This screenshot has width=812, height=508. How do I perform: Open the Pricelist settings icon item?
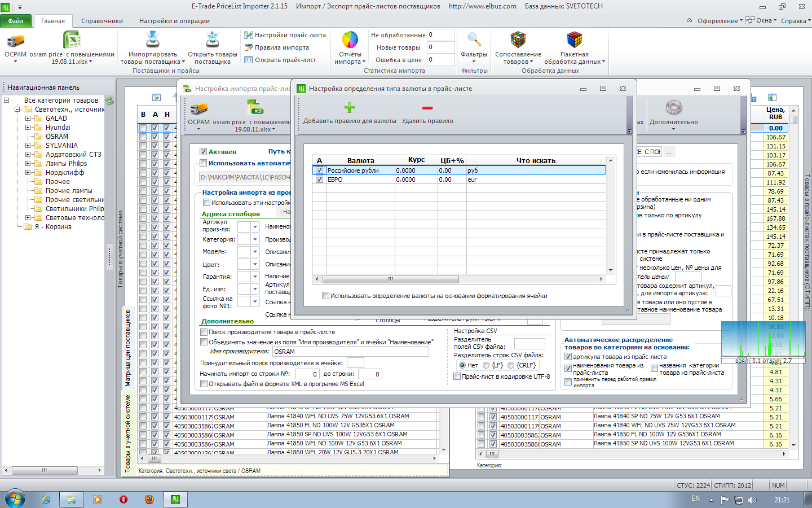[x=285, y=35]
